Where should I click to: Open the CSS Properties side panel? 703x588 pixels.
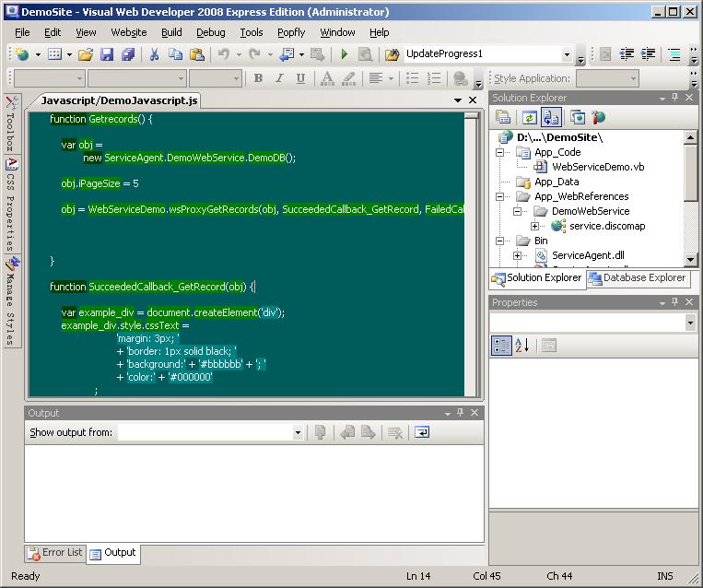(12, 205)
